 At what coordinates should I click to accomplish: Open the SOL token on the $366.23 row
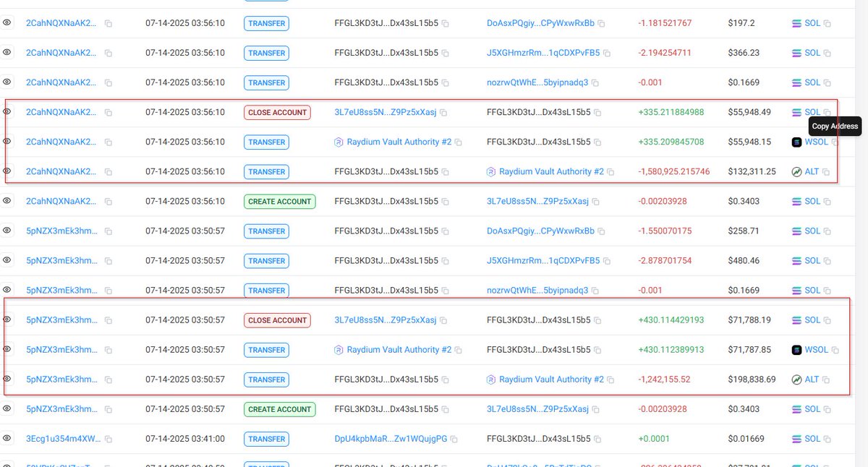tap(812, 53)
